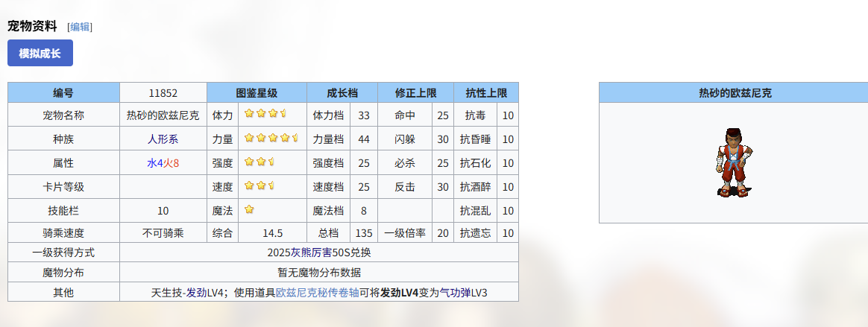
Task: Open the 欧兹尼克秘传卷轴 item link
Action: (x=317, y=293)
